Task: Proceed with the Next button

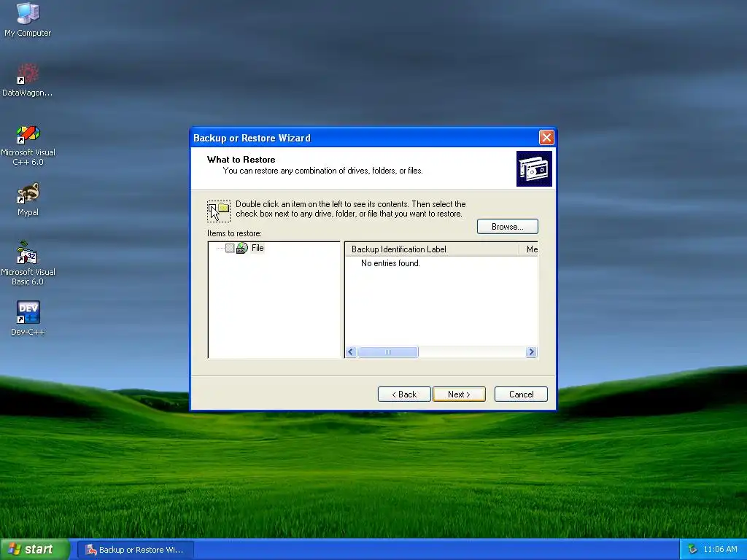Action: click(x=460, y=394)
